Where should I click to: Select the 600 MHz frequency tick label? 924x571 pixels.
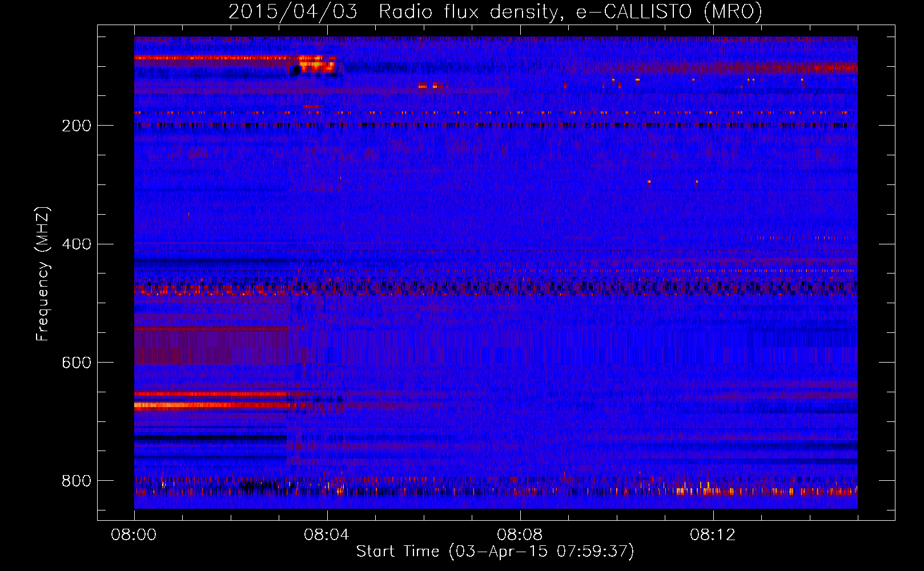[77, 363]
